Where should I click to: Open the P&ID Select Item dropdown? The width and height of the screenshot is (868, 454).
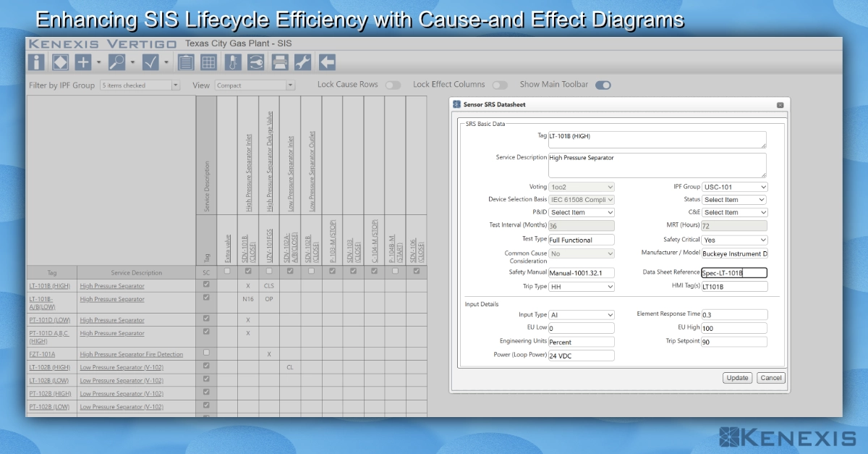click(582, 213)
